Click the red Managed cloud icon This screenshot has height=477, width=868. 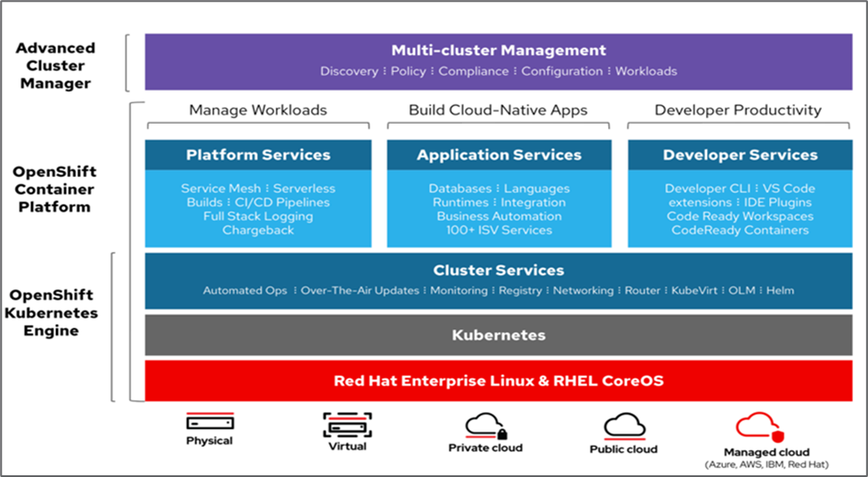[760, 427]
